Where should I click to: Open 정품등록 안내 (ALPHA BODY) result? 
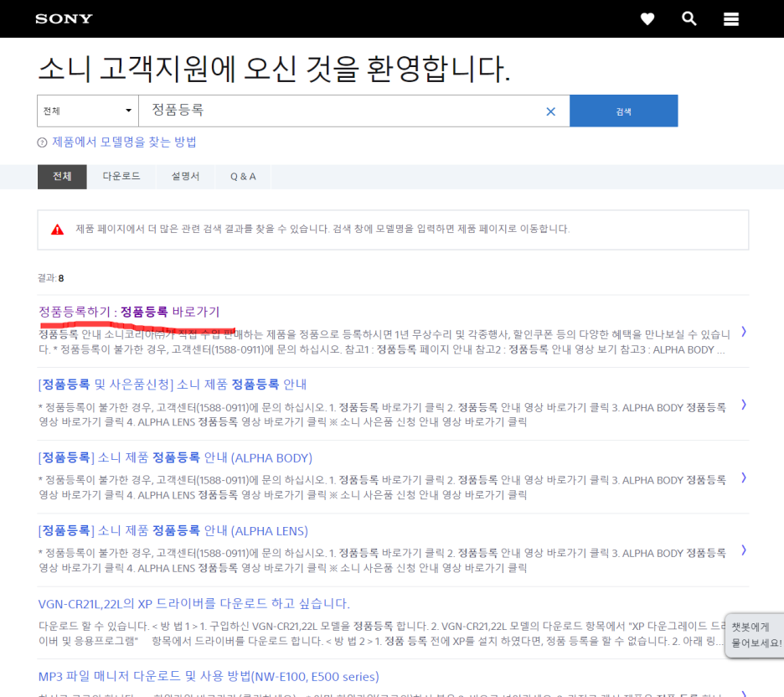[x=175, y=457]
